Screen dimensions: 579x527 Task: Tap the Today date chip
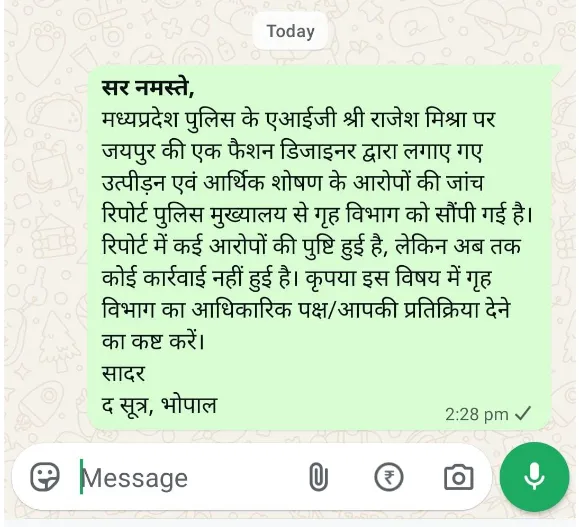[291, 31]
